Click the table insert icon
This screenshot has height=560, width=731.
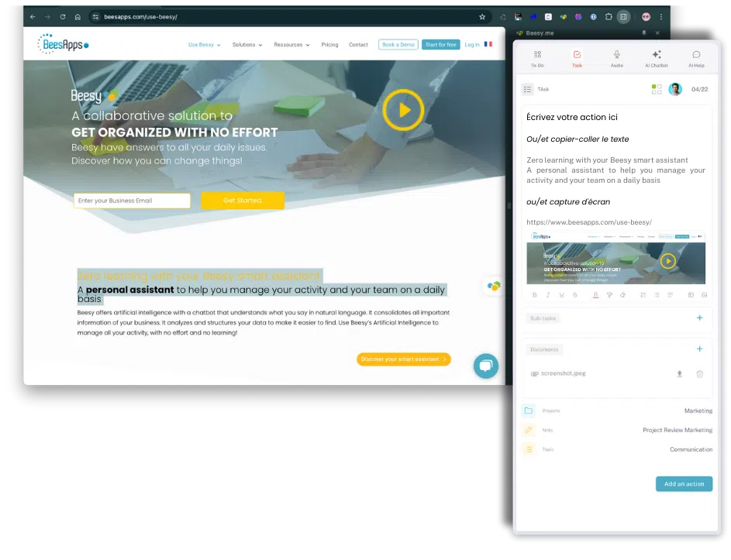(x=691, y=295)
